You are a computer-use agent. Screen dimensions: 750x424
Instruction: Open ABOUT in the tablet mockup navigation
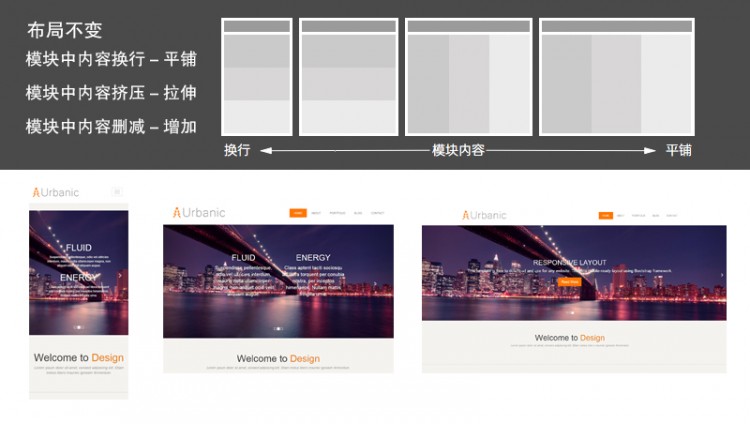[316, 213]
